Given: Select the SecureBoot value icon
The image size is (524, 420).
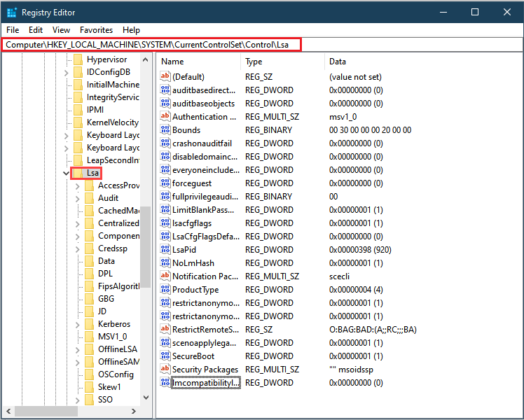Looking at the screenshot, I should point(165,356).
